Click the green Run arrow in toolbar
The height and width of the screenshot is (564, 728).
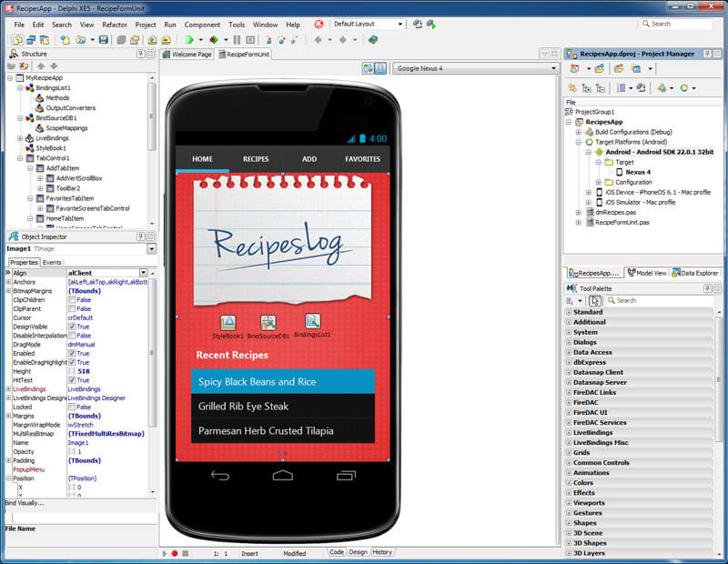189,40
